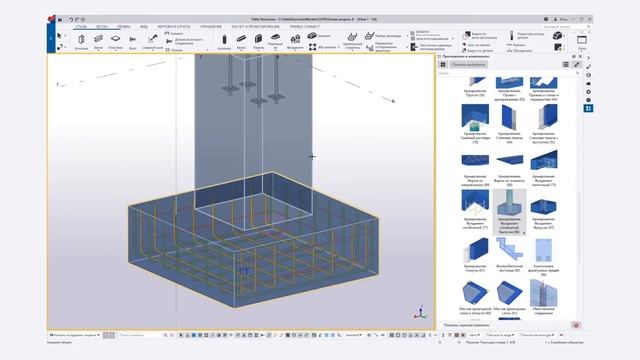The height and width of the screenshot is (360, 640).
Task: Open the Окно window tool
Action: click(582, 42)
